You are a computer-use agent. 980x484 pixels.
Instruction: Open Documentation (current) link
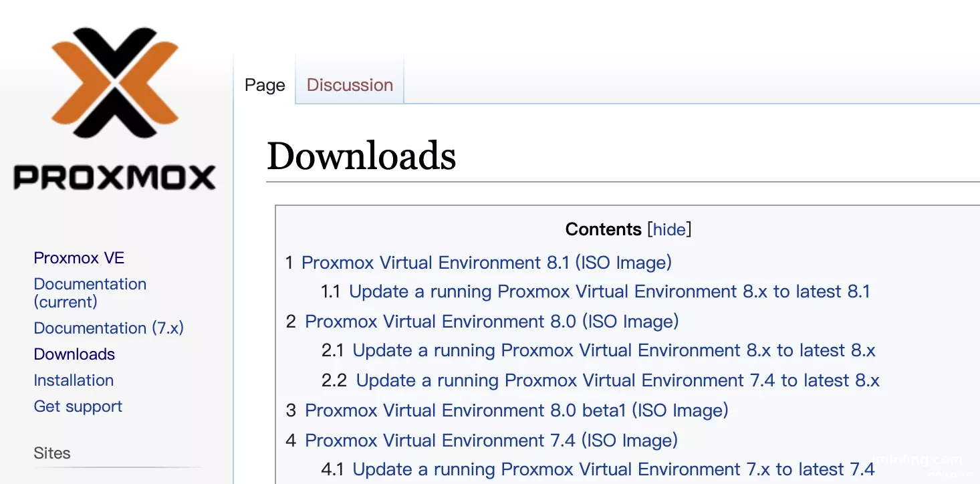click(90, 293)
